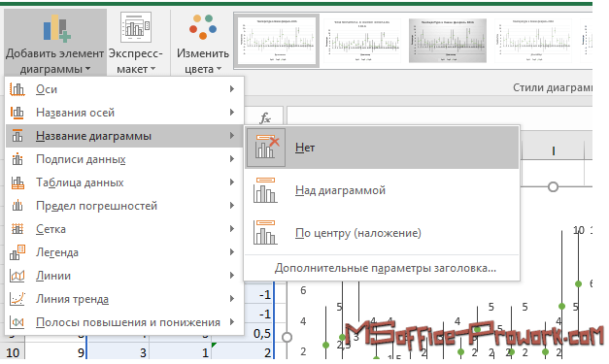
Task: Expand the Линия тренда submenu arrow
Action: (x=232, y=299)
